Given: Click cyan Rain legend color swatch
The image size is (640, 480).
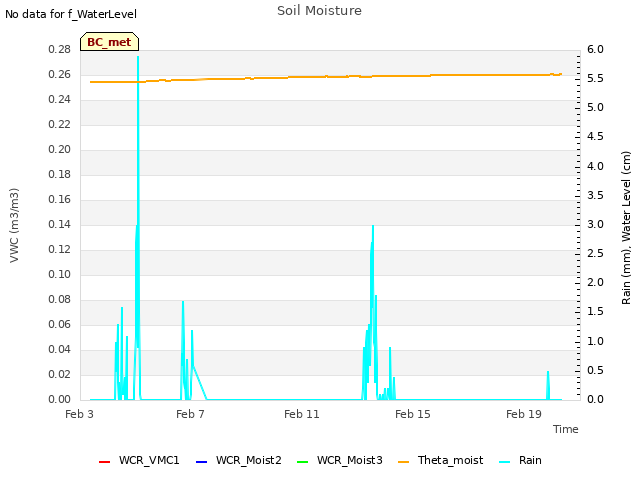Looking at the screenshot, I should tap(504, 462).
